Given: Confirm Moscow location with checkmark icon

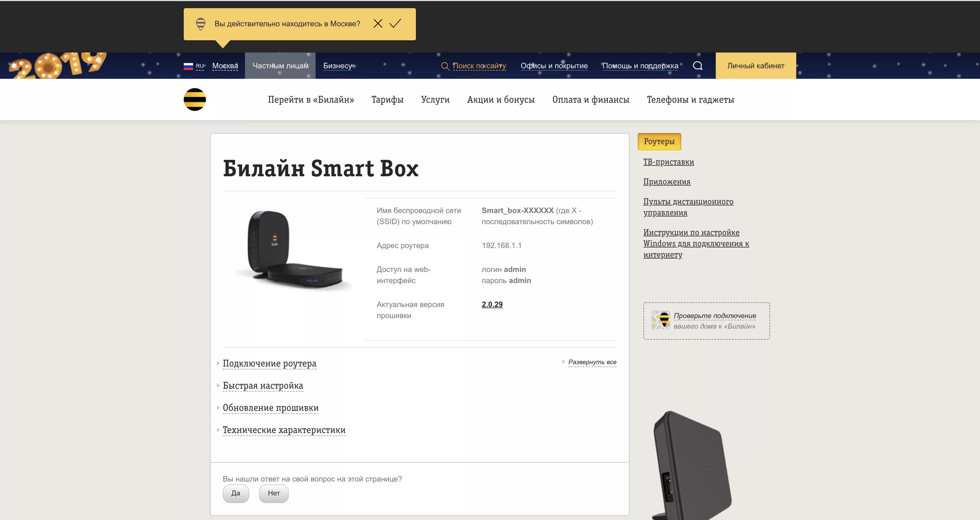Looking at the screenshot, I should (395, 24).
